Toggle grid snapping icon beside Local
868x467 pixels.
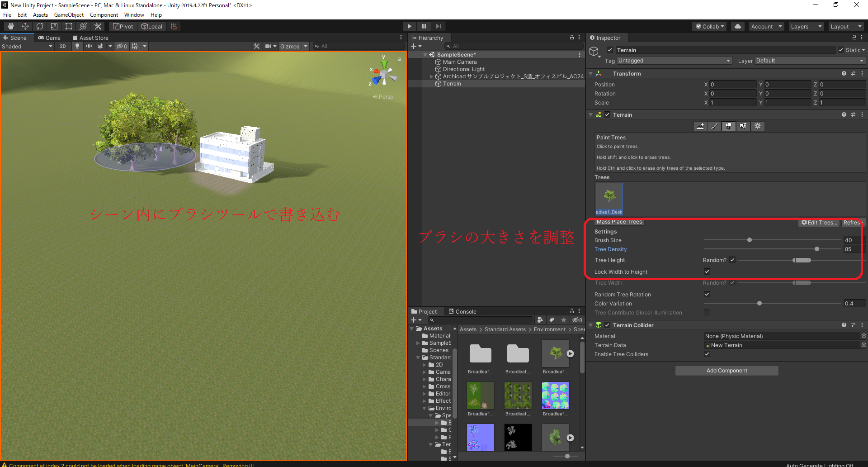tap(174, 26)
